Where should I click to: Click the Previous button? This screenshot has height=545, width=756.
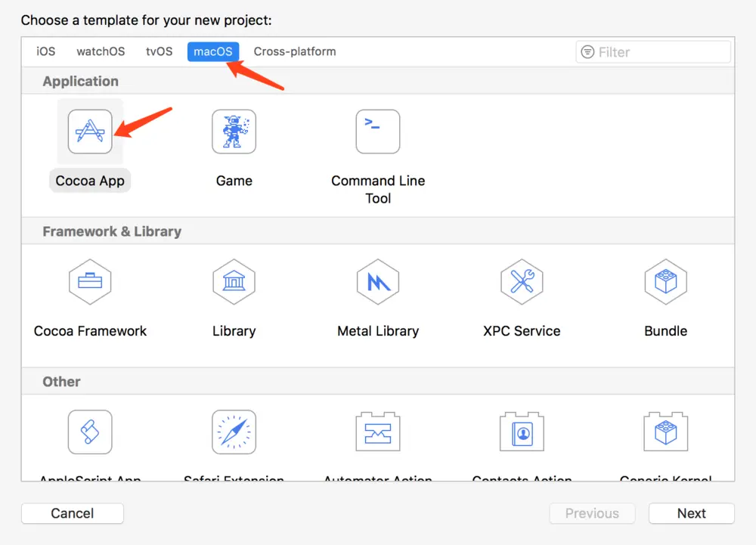(592, 513)
